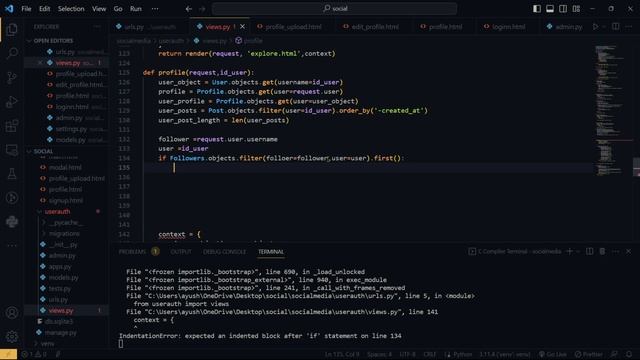Toggle the primary side bar layout icon
The width and height of the screenshot is (640, 360).
tap(537, 9)
